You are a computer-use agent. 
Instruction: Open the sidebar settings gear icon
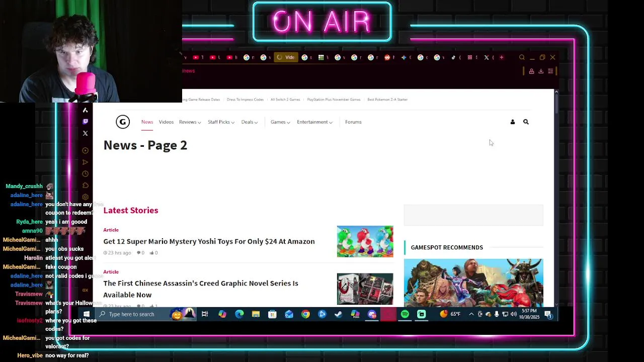85,197
